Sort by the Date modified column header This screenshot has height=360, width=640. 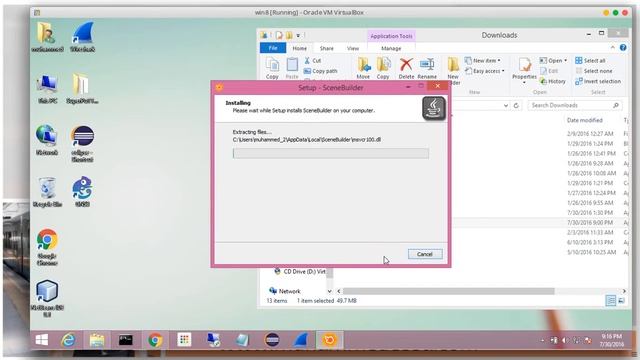[584, 120]
